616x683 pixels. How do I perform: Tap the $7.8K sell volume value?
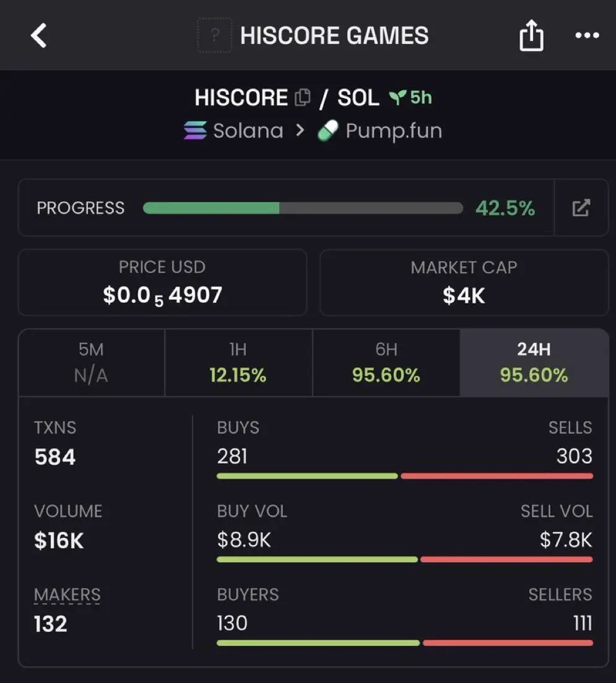point(566,540)
